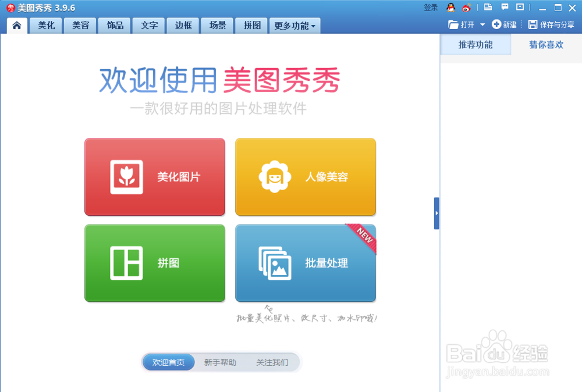This screenshot has width=582, height=392.
Task: Collapse the right panel with the side arrow
Action: click(x=437, y=213)
